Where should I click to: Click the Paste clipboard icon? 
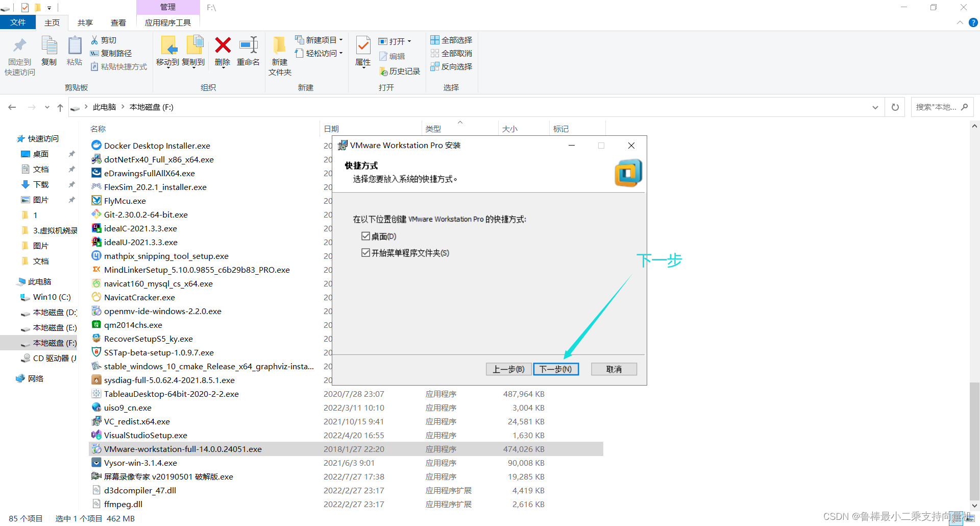point(75,46)
